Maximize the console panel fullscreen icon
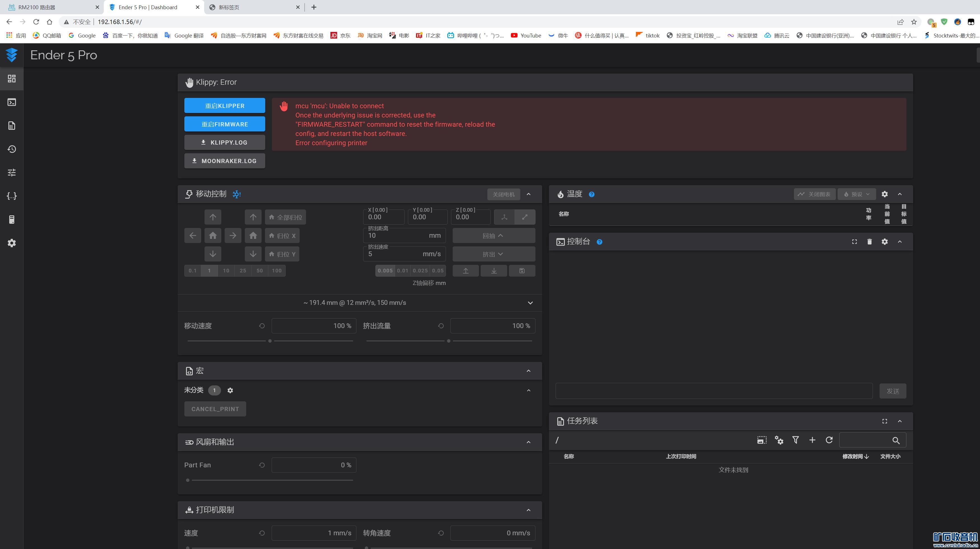 tap(854, 242)
